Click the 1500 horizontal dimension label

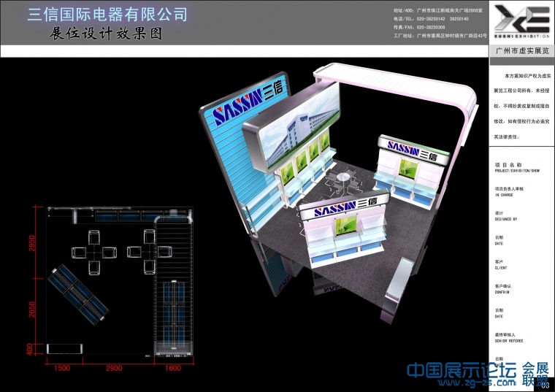[62, 369]
